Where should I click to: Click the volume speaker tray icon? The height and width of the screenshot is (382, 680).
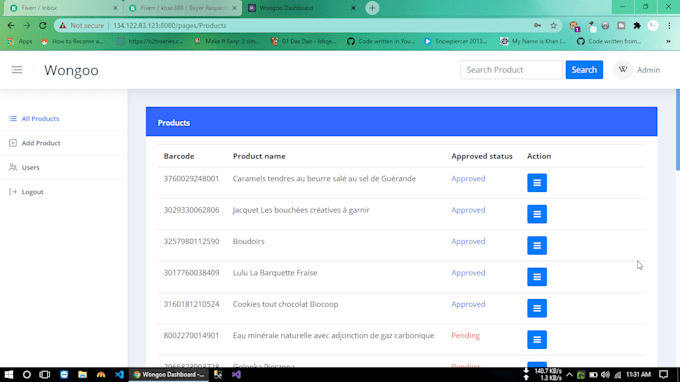click(605, 375)
